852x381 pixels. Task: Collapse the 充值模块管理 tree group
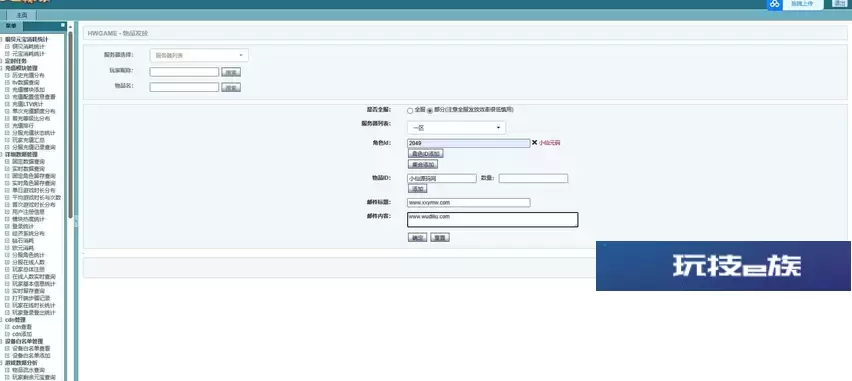pos(2,68)
